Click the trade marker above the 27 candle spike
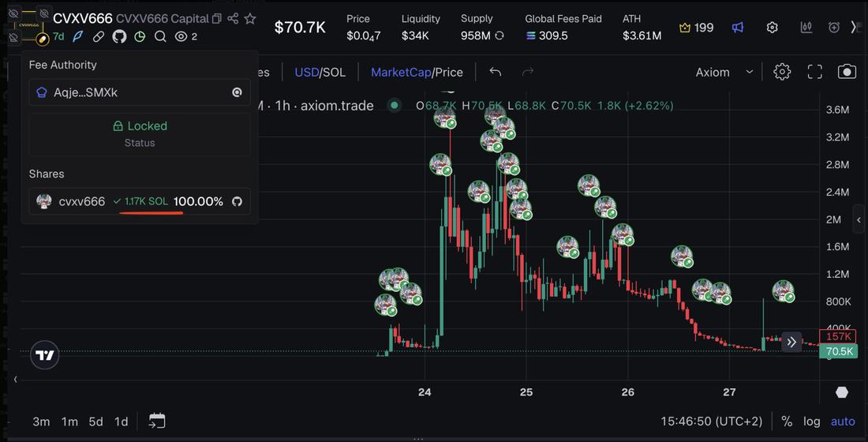Screen dimensions: 868x442 (784, 291)
